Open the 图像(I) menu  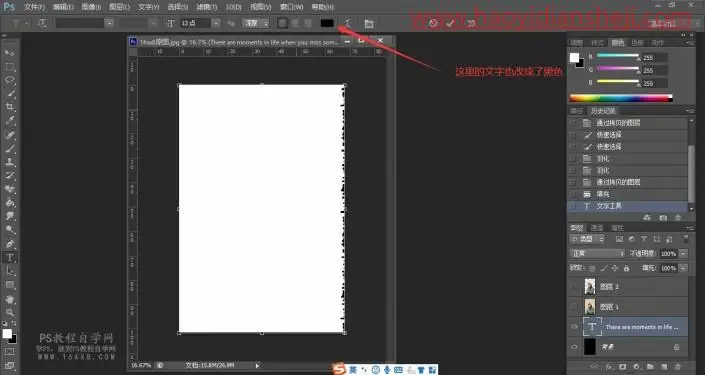click(x=91, y=7)
